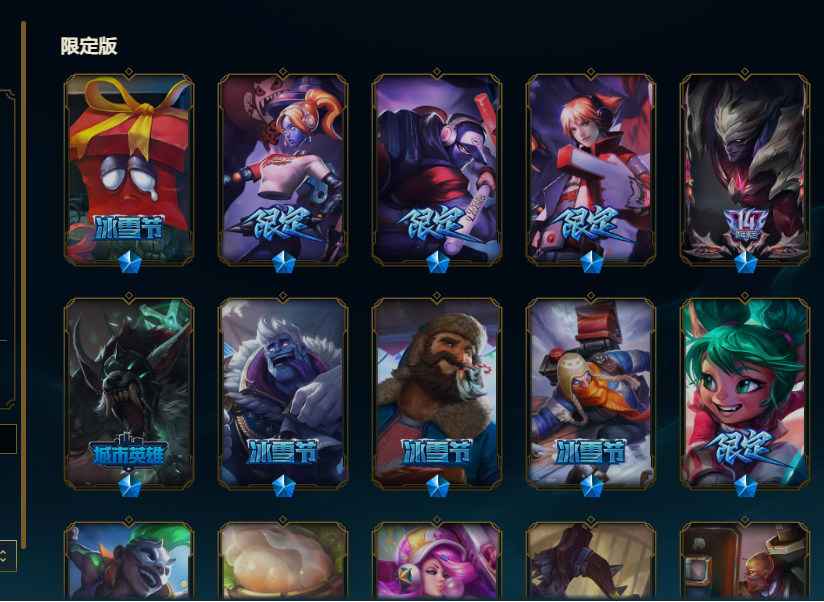The height and width of the screenshot is (602, 824).
Task: Click the blue gem under the dark armored skin
Action: click(746, 262)
